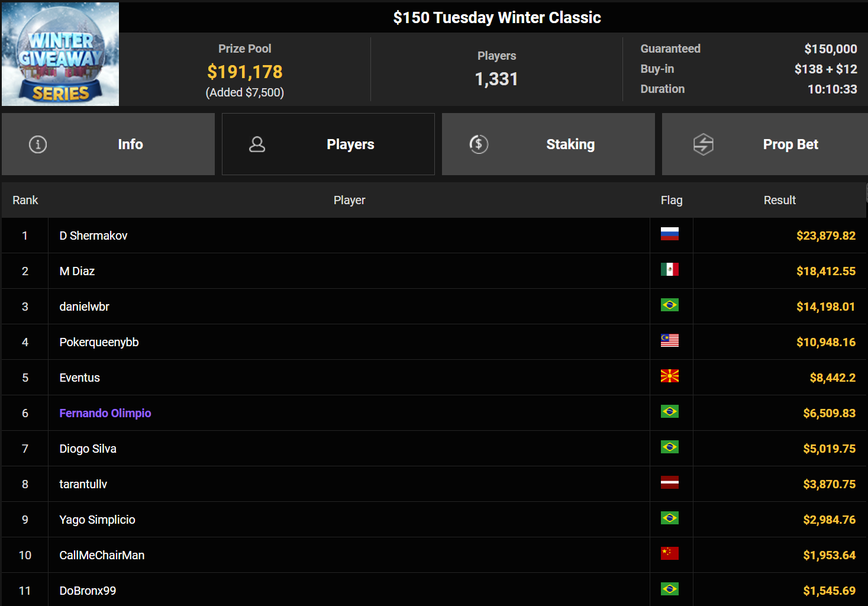Sort by the Result column header
Viewport: 868px width, 606px height.
[779, 200]
